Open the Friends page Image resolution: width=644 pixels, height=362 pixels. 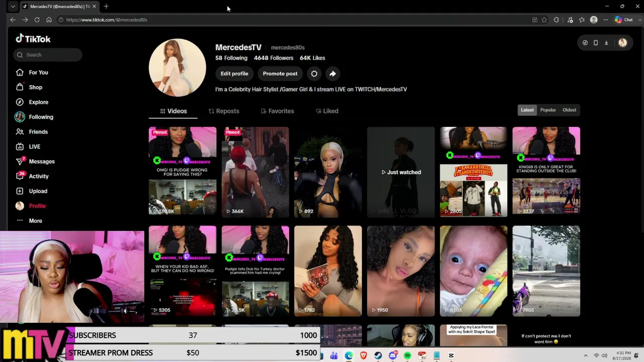point(31,132)
